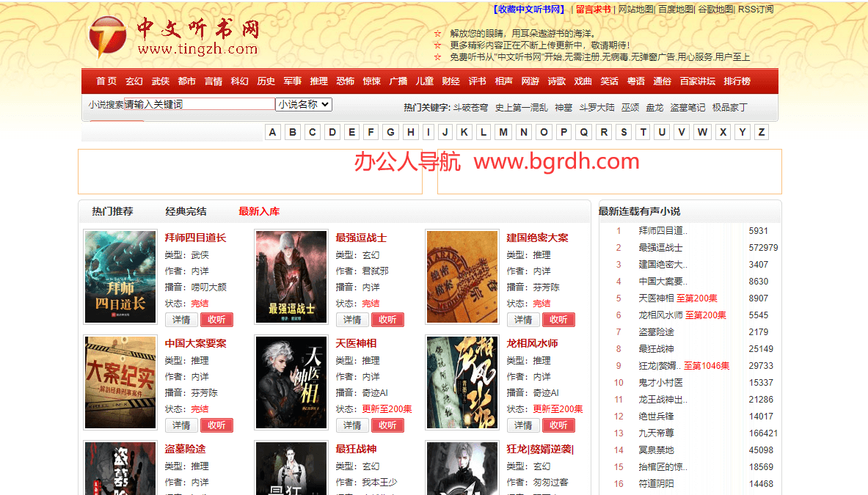
Task: Switch to the 热门推荐 tab
Action: point(112,211)
